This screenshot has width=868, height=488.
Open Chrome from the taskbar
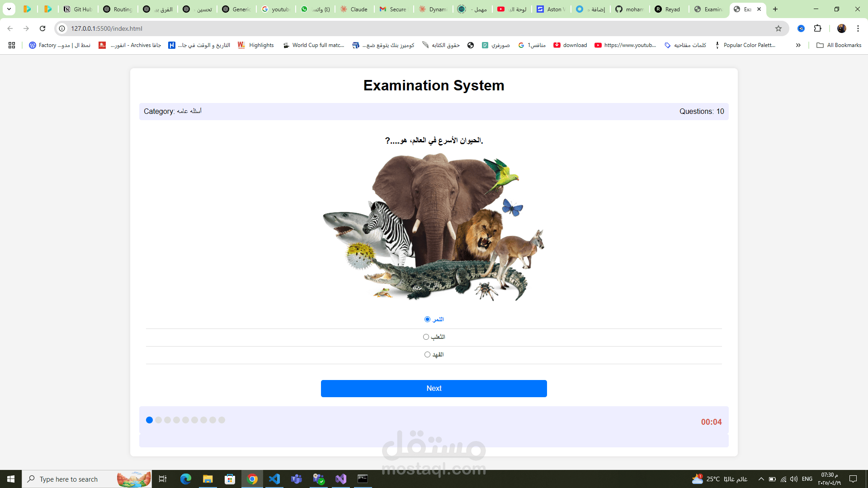(252, 479)
